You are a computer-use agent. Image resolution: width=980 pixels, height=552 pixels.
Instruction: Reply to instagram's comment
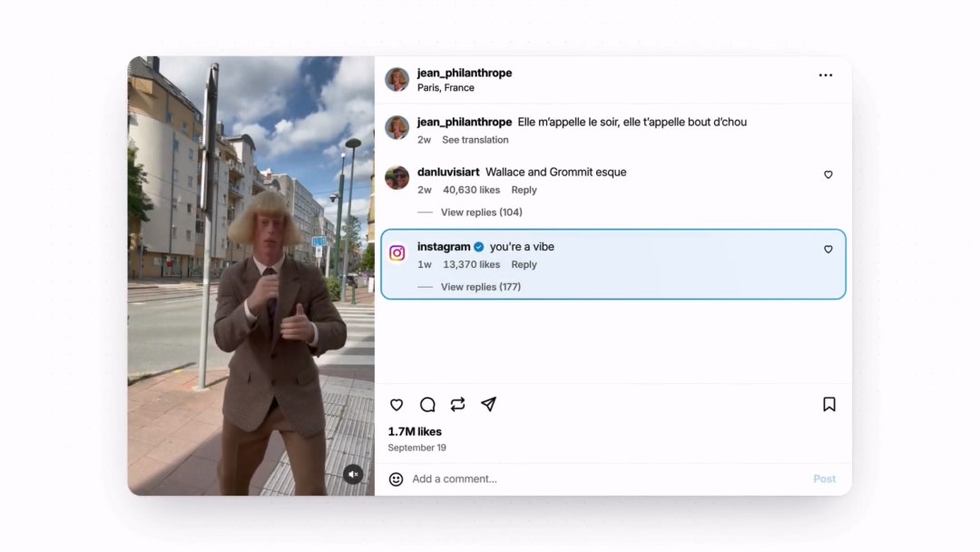524,264
